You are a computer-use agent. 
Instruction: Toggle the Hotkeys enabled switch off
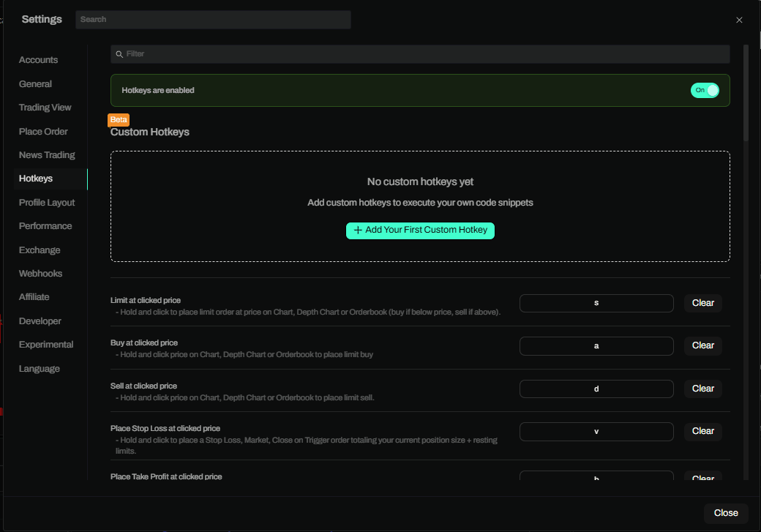click(705, 90)
